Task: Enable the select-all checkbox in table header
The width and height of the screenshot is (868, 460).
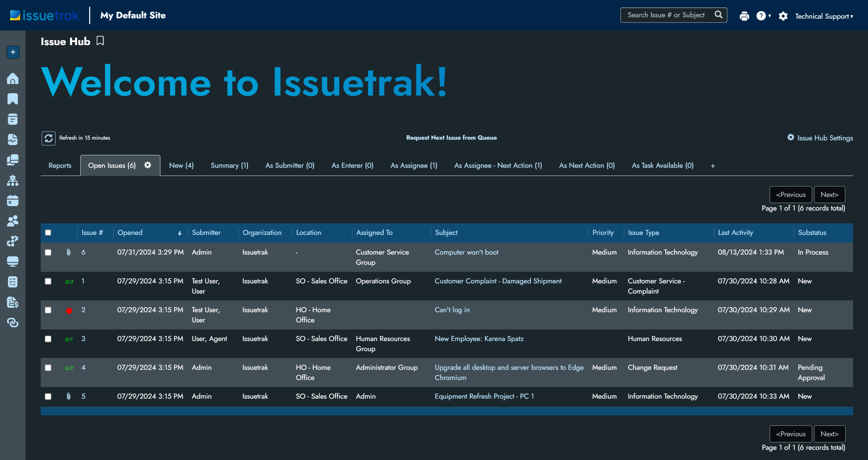Action: (x=49, y=232)
